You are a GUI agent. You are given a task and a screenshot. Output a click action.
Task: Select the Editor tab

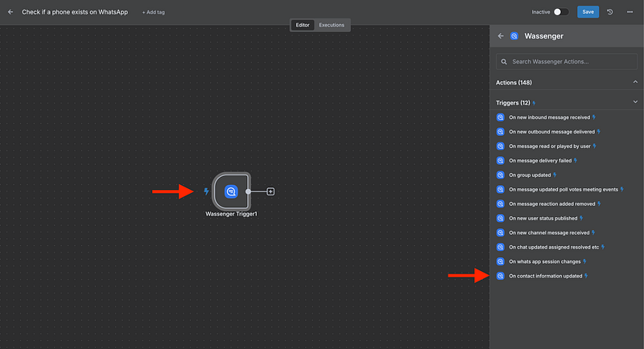[303, 25]
